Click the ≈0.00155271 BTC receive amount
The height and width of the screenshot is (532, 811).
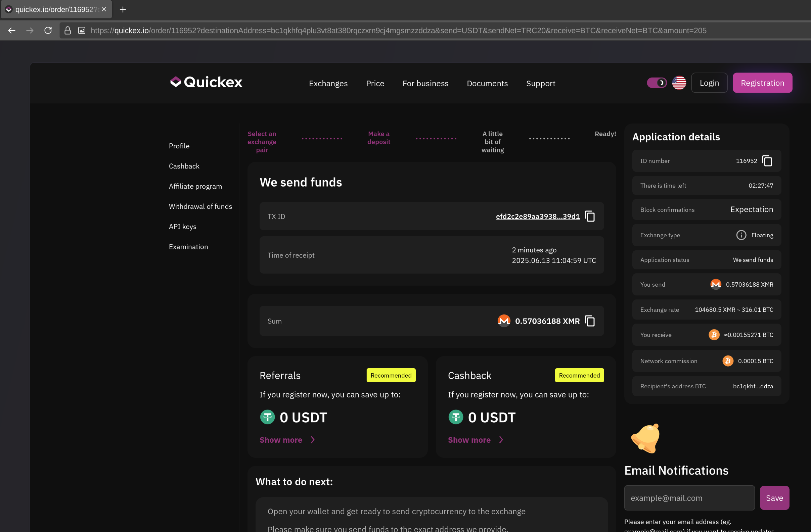748,335
